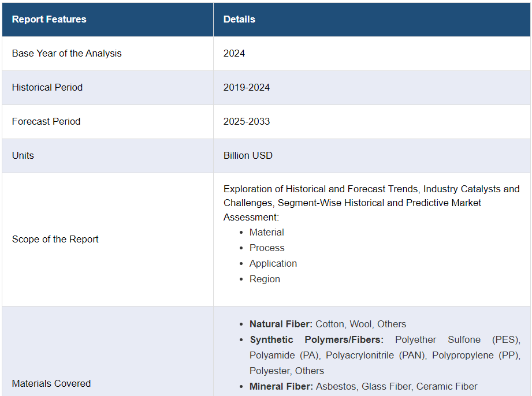
Task: Click the Details column header
Action: (x=239, y=19)
